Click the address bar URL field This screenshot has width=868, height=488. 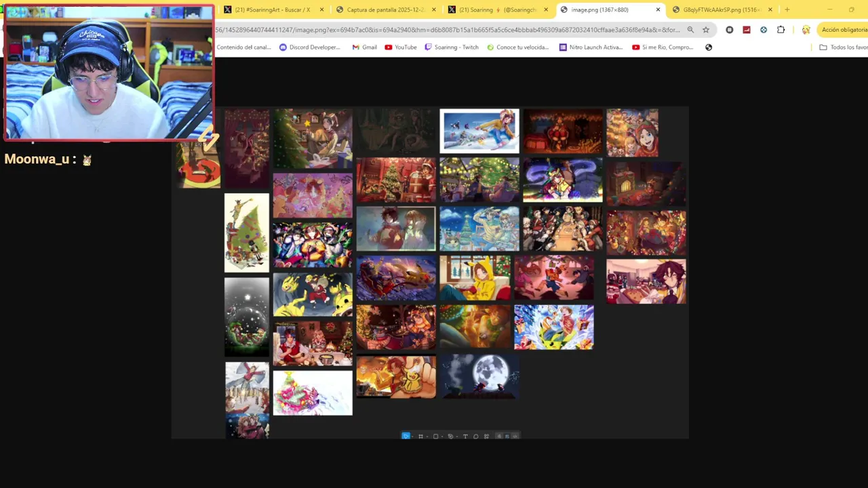[448, 30]
